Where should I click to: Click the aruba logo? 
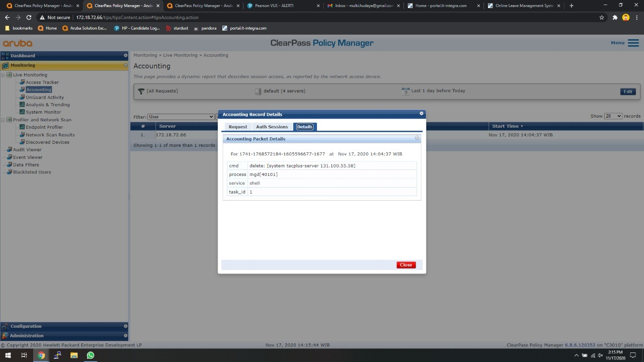tap(18, 43)
